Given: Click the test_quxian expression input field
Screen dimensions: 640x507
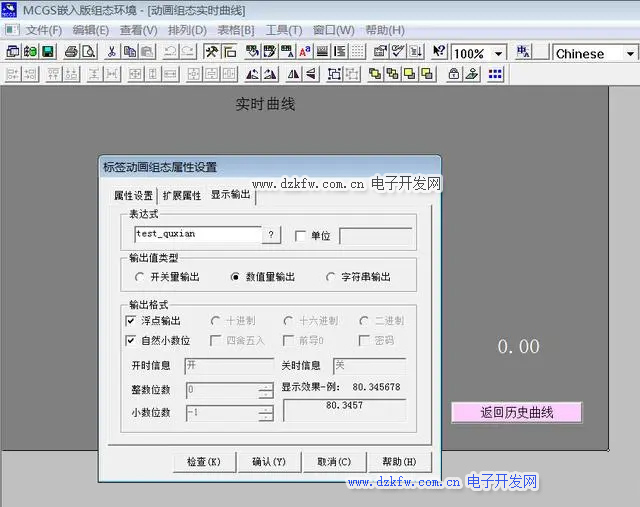Looking at the screenshot, I should point(197,235).
